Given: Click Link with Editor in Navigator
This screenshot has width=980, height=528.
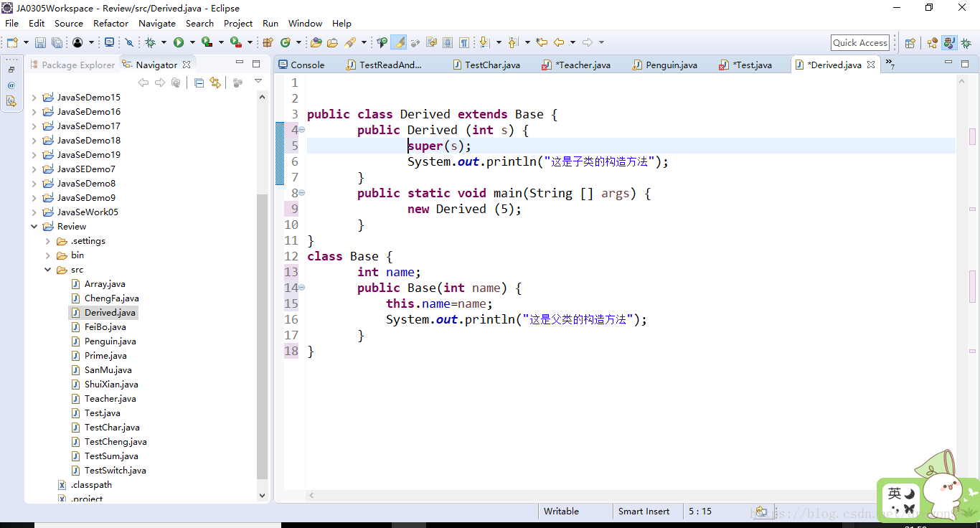Looking at the screenshot, I should click(x=215, y=82).
